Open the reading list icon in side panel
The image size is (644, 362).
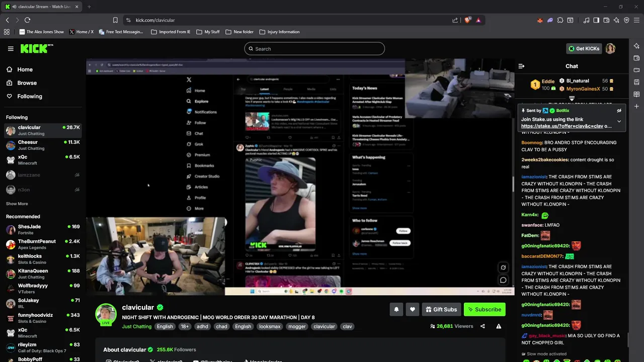(x=636, y=94)
